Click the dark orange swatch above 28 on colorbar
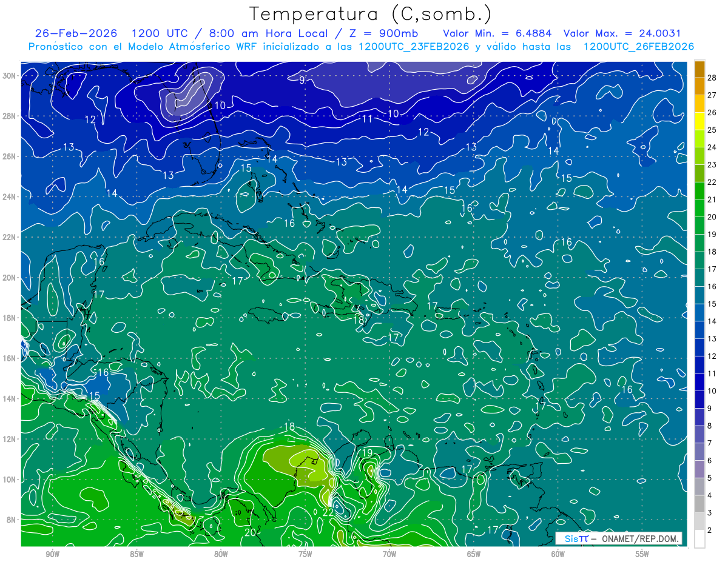The height and width of the screenshot is (562, 728). 700,69
